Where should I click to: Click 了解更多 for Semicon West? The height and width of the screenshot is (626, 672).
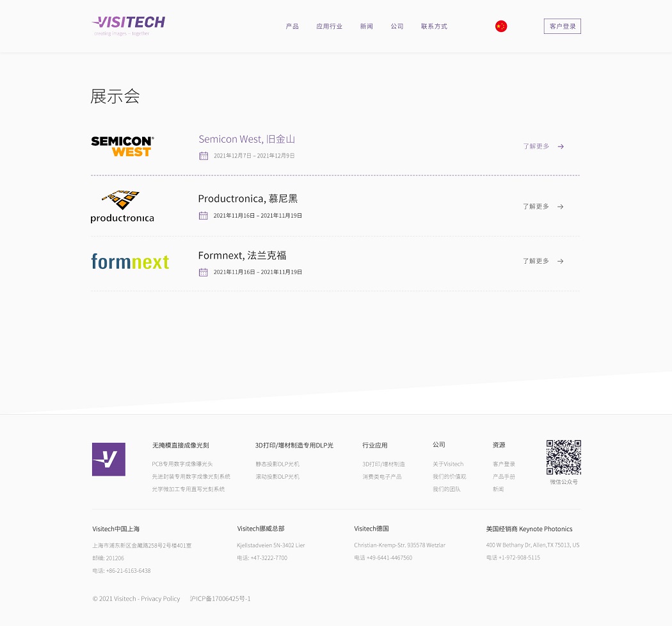pyautogui.click(x=536, y=146)
